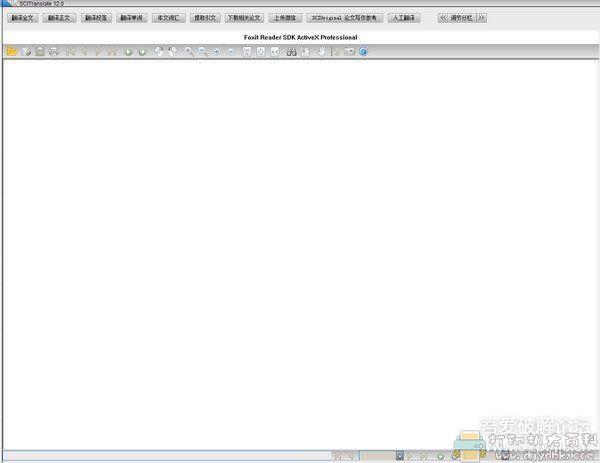600x463 pixels.
Task: Select the hand pan tool
Action: 322,52
